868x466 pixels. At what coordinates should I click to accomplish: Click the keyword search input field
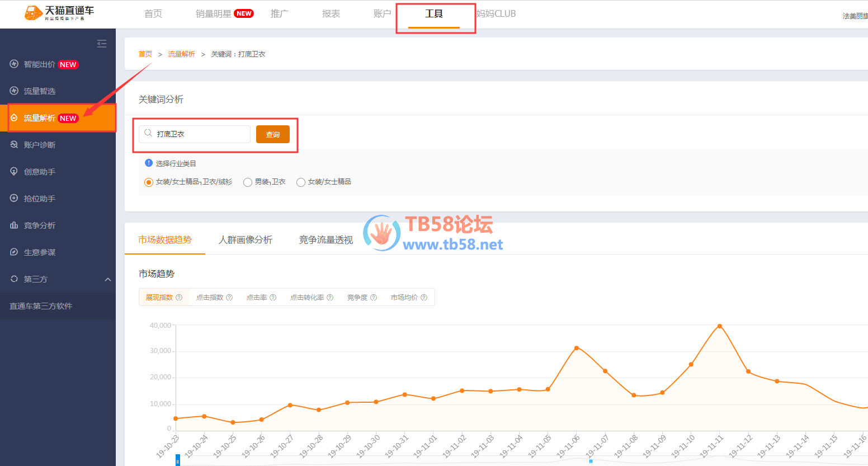pyautogui.click(x=200, y=134)
